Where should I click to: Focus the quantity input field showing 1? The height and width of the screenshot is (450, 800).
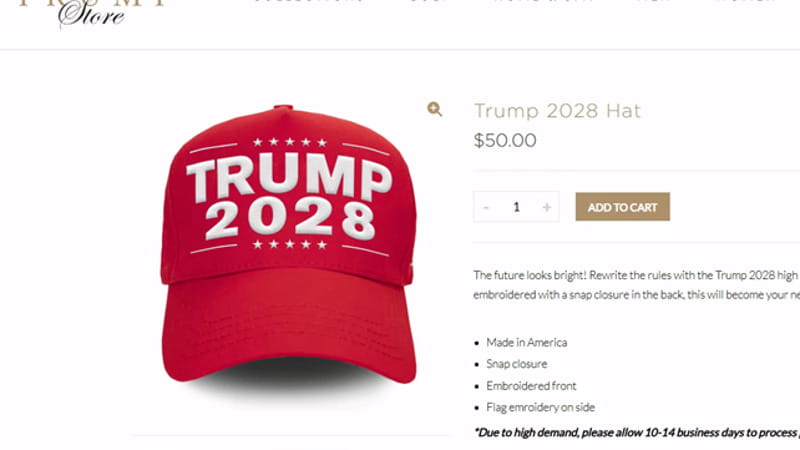coord(516,207)
